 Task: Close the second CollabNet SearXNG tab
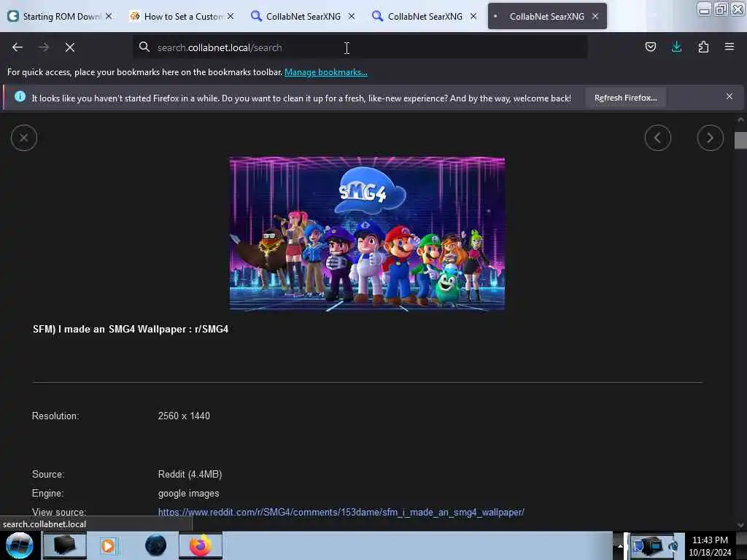click(352, 16)
